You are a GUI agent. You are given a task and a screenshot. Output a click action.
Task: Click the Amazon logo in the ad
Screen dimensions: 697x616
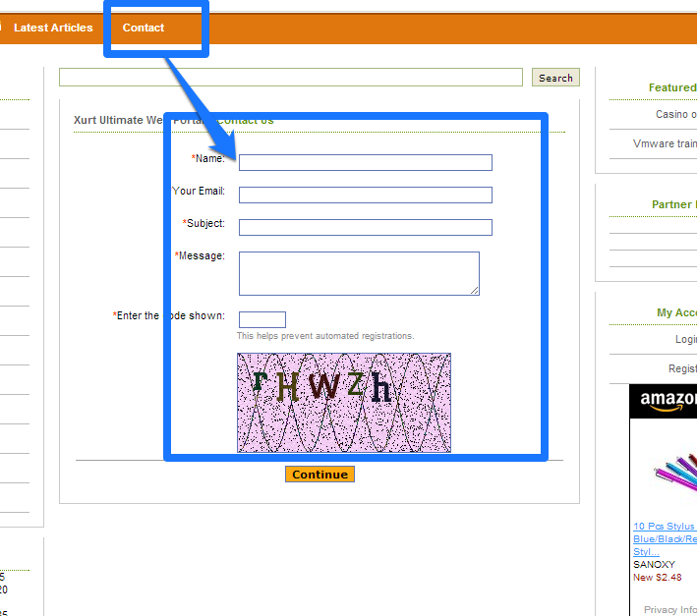(x=668, y=401)
